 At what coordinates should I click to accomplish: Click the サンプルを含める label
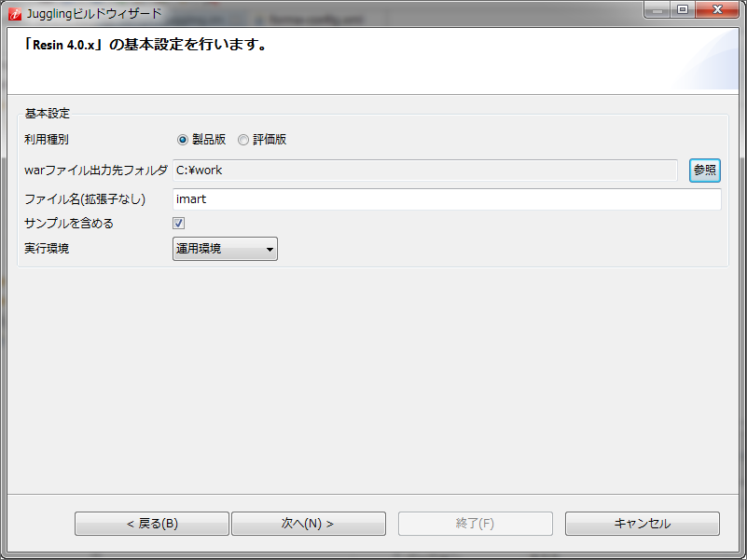tap(69, 224)
